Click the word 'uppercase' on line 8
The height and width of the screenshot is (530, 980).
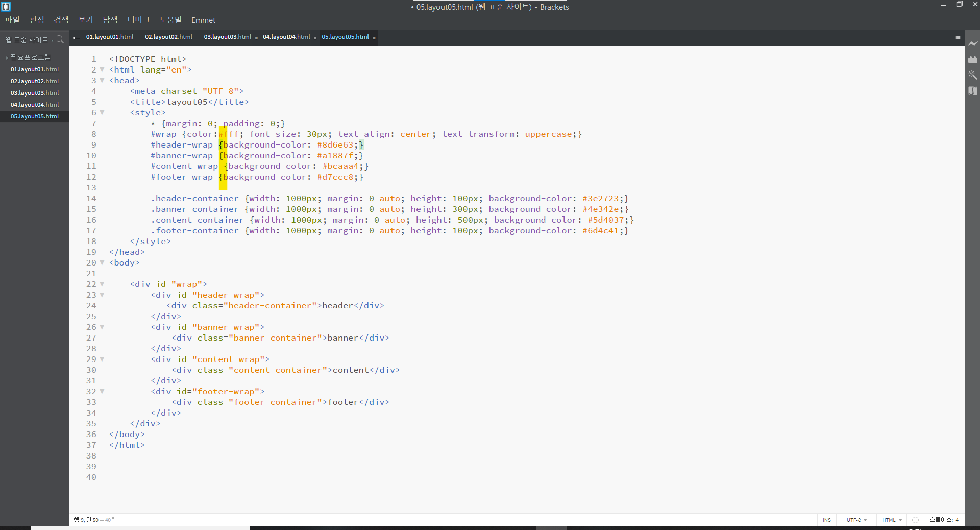(548, 134)
